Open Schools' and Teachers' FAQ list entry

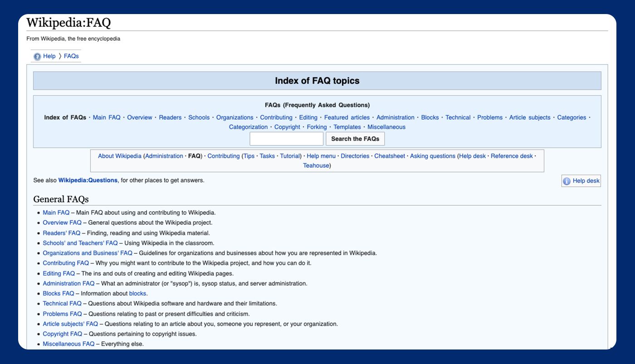tap(80, 243)
